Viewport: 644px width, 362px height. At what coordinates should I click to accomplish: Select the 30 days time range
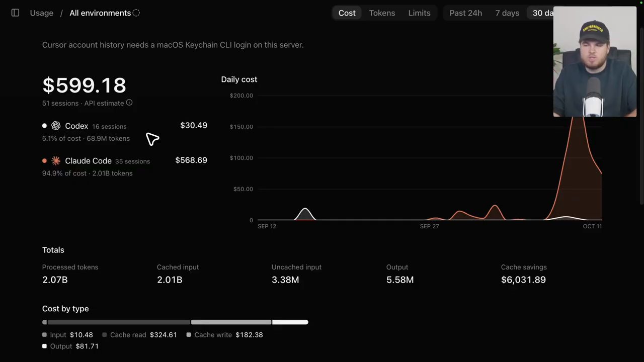tap(542, 13)
